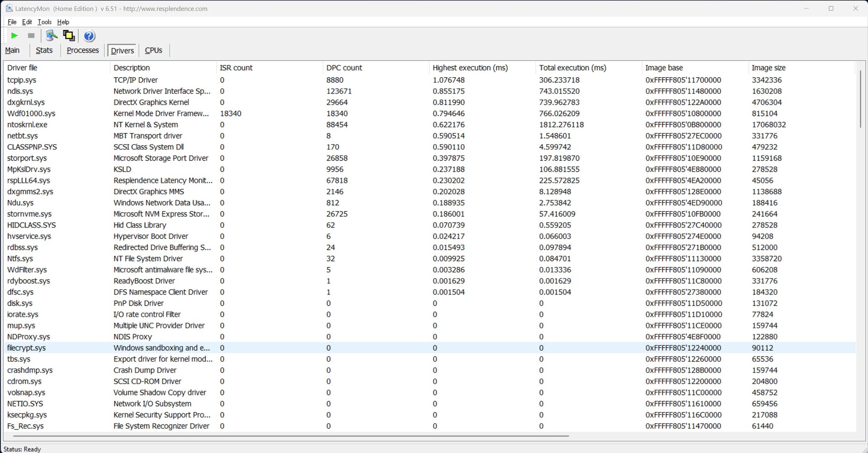This screenshot has height=453, width=868.
Task: Open the options icon with monitor and pen
Action: (x=52, y=36)
